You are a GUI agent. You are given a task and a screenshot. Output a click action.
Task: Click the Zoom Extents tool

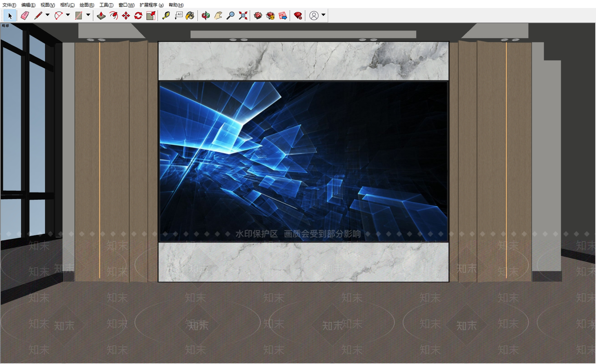click(x=243, y=16)
